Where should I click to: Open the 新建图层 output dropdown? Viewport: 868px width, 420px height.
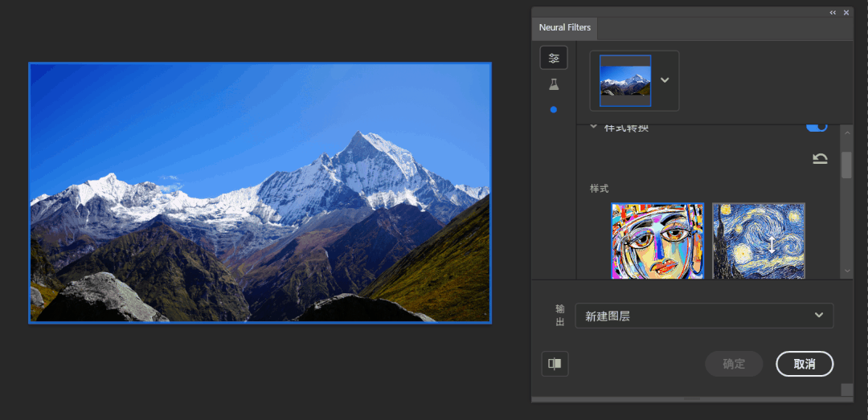tap(704, 316)
